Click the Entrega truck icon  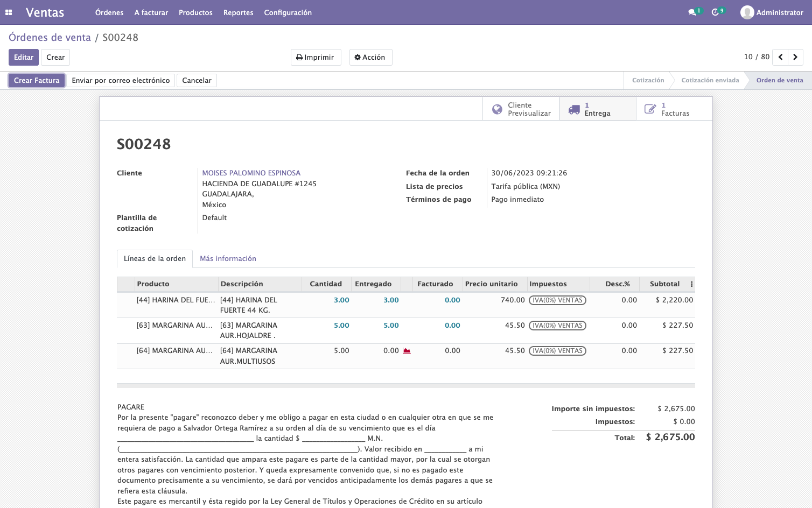575,109
